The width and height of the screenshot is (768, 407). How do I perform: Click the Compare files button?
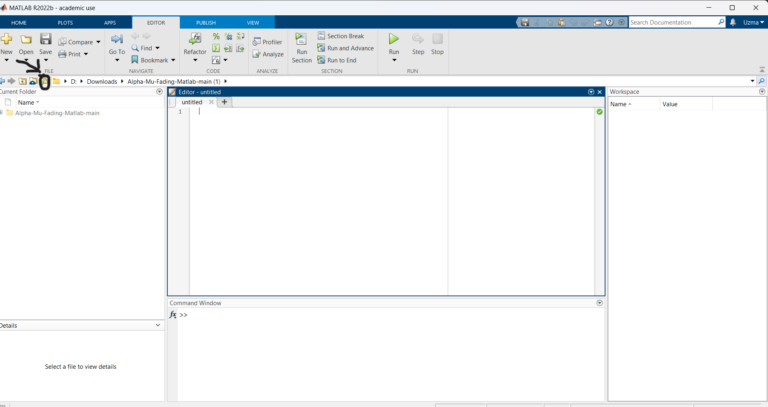pos(75,42)
